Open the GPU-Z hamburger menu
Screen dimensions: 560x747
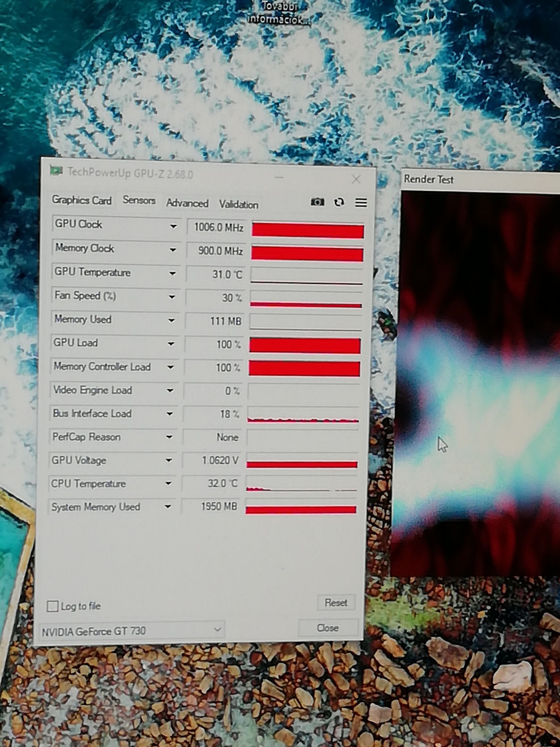click(361, 203)
